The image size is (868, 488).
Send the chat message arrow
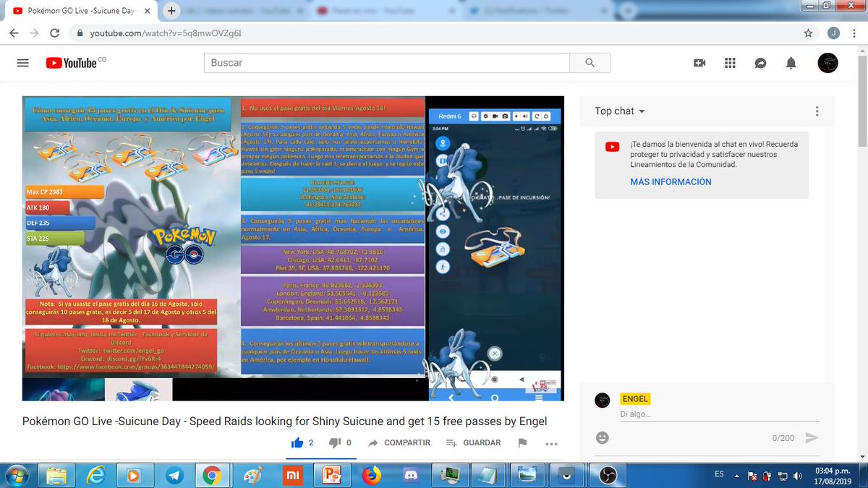[812, 438]
